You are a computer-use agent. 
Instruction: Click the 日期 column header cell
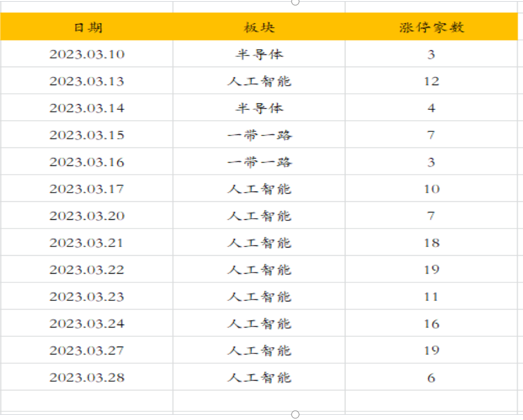tap(87, 27)
